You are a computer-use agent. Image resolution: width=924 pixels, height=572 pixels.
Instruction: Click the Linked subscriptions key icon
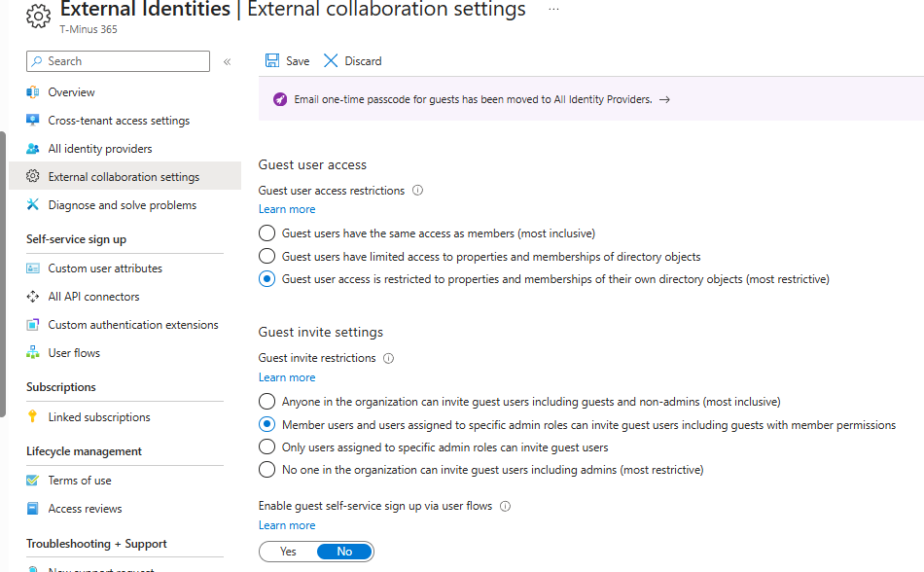[x=33, y=417]
